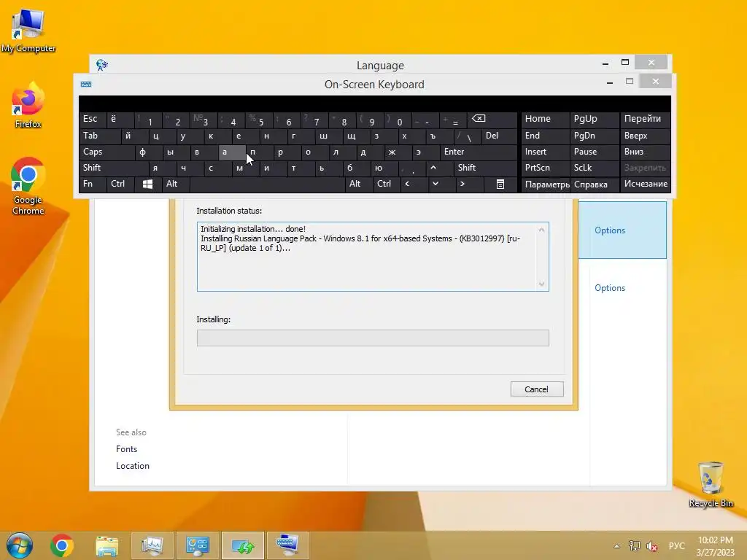747x560 pixels.
Task: Click the Language window title icon
Action: tap(102, 65)
